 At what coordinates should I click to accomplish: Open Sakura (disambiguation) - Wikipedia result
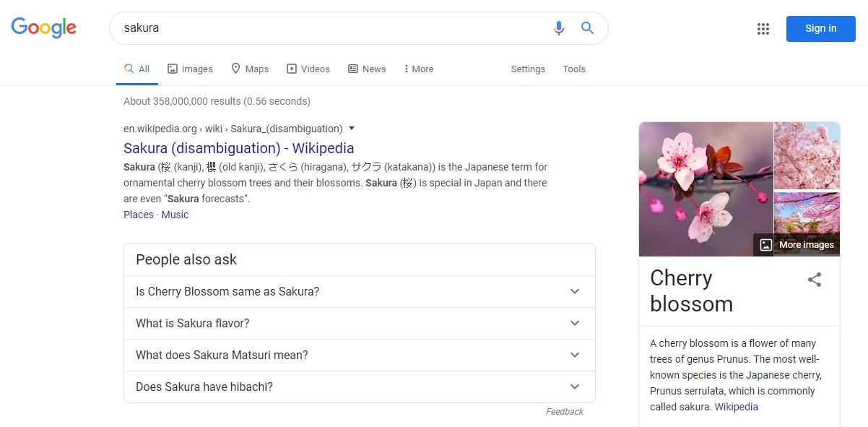tap(238, 148)
